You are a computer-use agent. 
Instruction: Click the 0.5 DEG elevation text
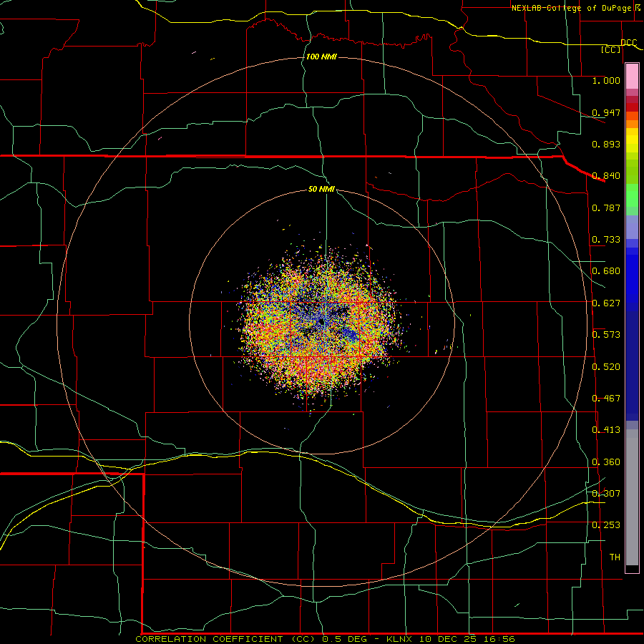pos(346,639)
